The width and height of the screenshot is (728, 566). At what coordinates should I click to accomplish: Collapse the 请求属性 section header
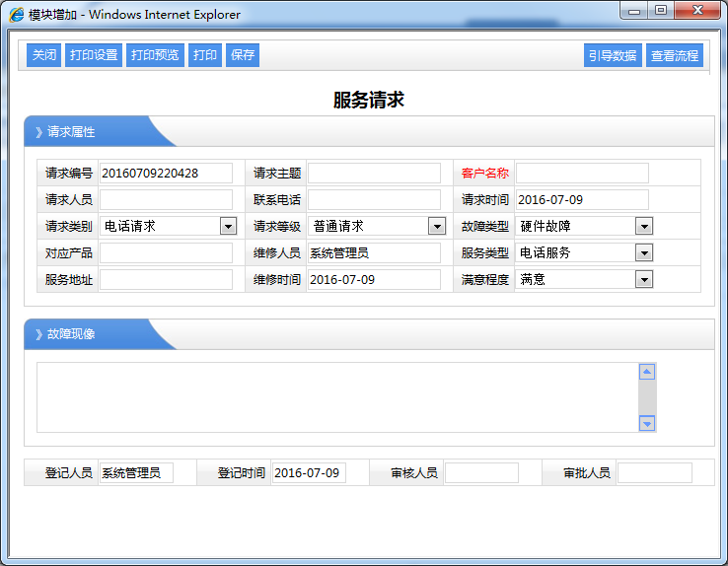pos(71,132)
